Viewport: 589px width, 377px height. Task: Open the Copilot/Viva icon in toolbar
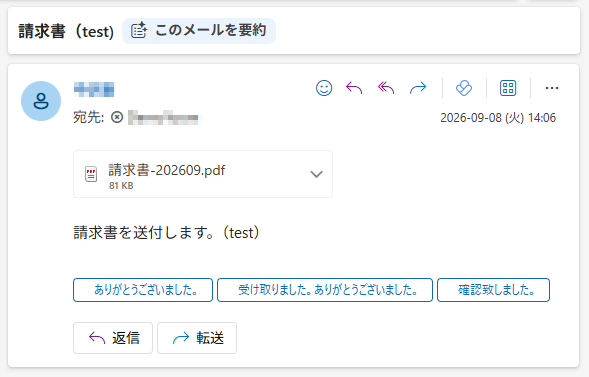[x=464, y=88]
